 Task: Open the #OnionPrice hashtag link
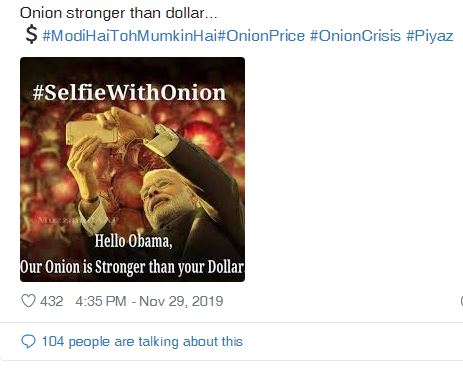(261, 36)
